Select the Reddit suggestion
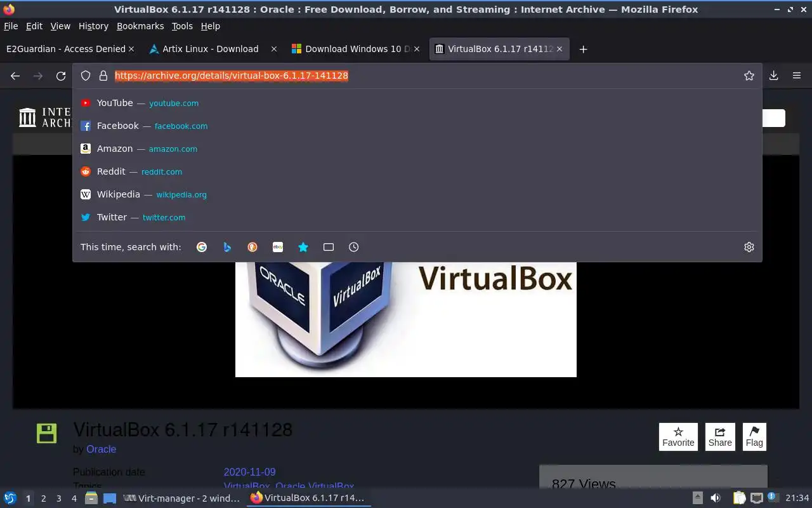 (417, 171)
